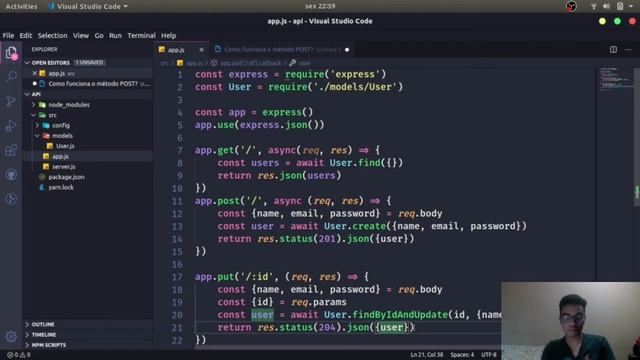The height and width of the screenshot is (360, 640).
Task: Open the View menu
Action: pyautogui.click(x=81, y=36)
